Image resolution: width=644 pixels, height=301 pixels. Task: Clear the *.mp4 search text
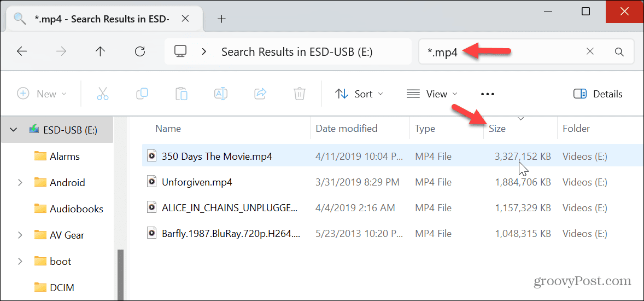(590, 52)
